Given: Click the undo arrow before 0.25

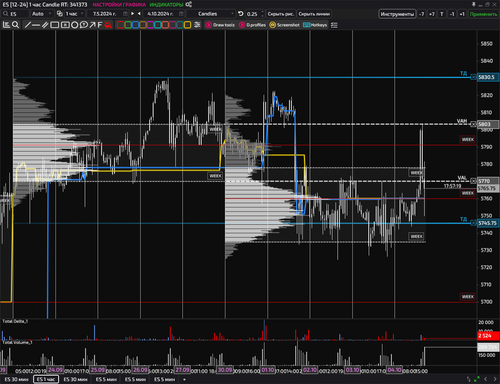Looking at the screenshot, I should coord(241,14).
